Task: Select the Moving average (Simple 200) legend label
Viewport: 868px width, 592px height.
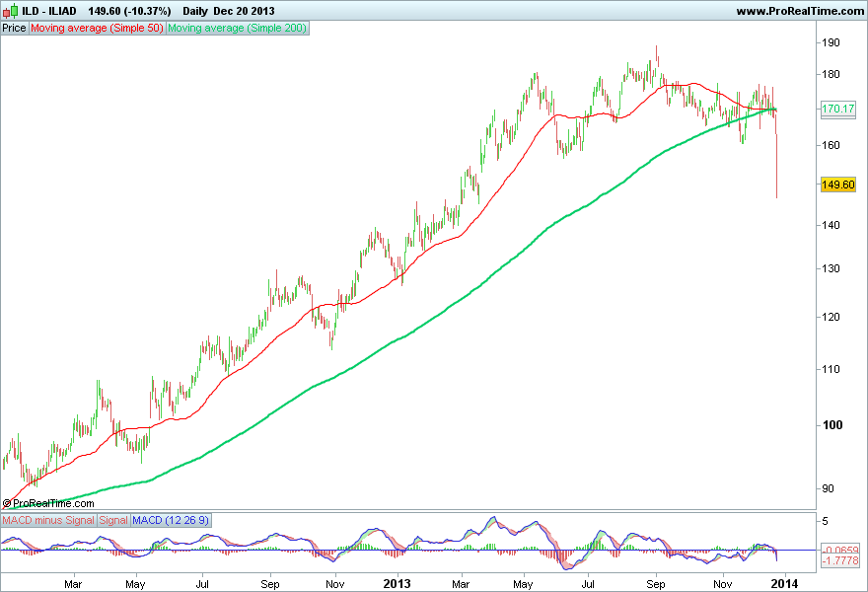Action: 237,28
